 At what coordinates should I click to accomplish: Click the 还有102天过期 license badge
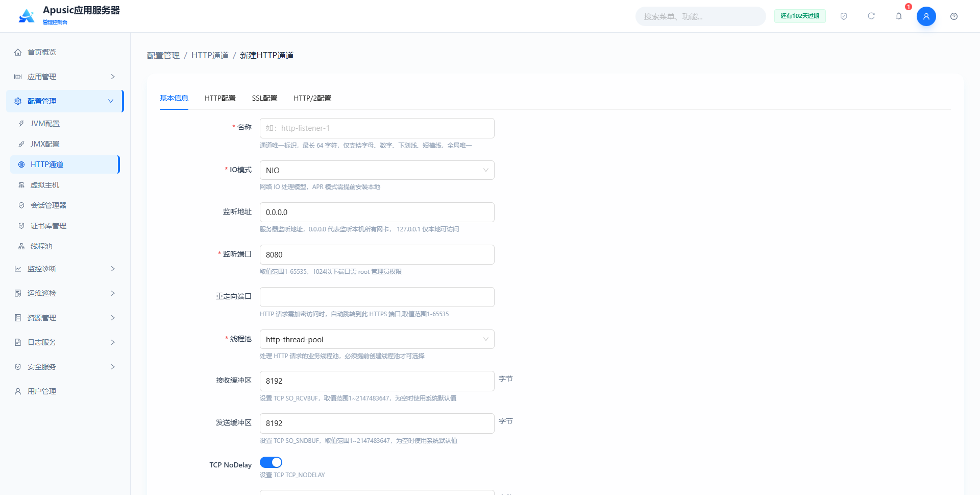click(800, 16)
